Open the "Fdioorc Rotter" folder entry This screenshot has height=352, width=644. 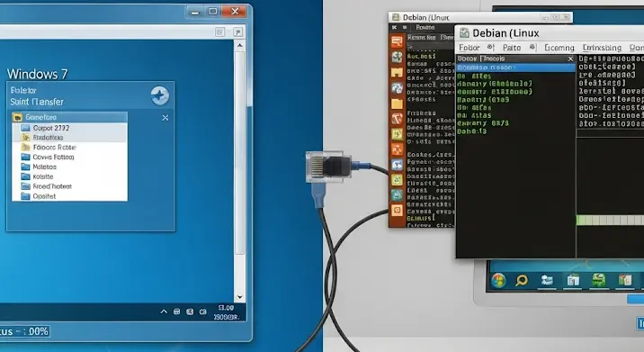(70, 148)
